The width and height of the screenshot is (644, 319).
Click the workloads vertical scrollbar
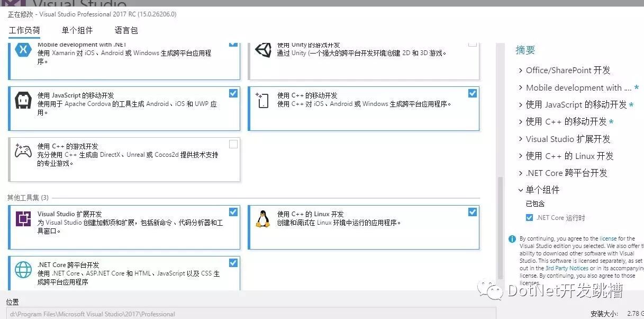click(500, 228)
